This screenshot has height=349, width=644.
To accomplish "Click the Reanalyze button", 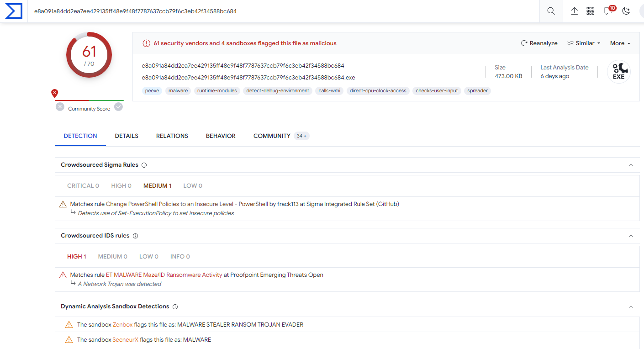I will (x=539, y=43).
